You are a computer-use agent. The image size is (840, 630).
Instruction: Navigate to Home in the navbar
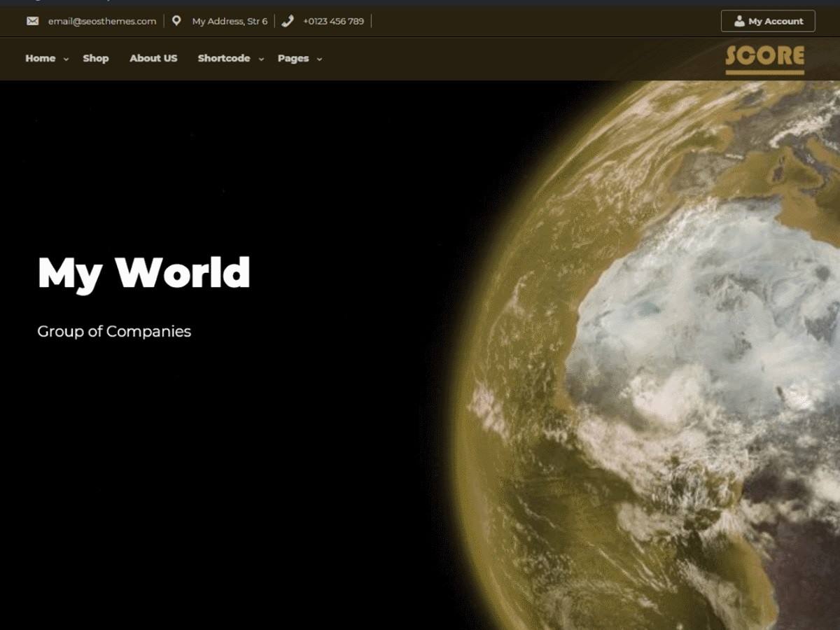pyautogui.click(x=39, y=59)
